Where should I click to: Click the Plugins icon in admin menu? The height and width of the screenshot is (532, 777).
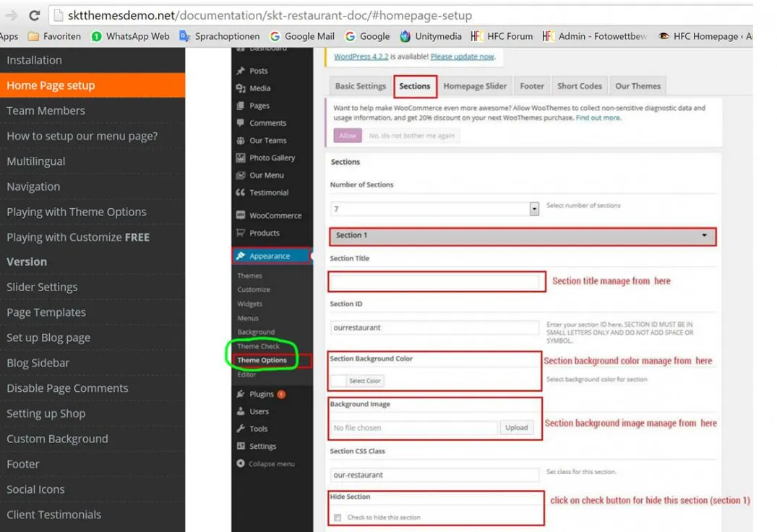241,394
